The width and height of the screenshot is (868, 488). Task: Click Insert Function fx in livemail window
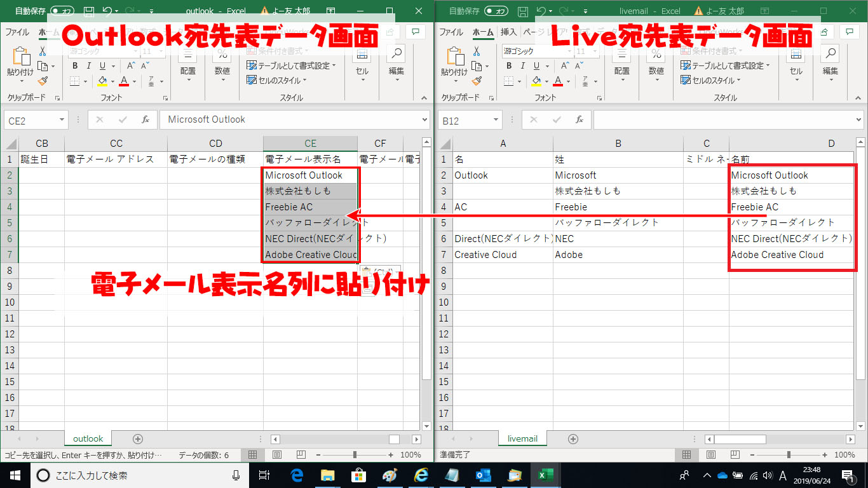click(580, 119)
